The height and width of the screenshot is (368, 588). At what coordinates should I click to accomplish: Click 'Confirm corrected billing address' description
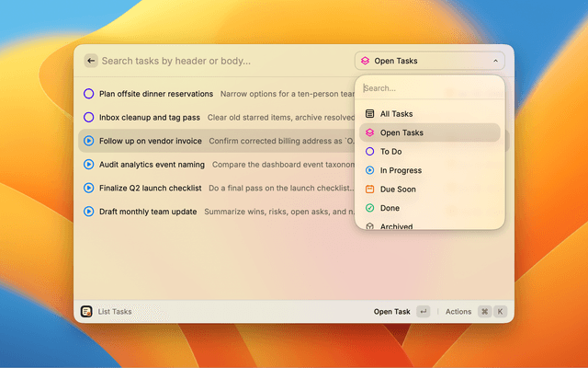[282, 141]
